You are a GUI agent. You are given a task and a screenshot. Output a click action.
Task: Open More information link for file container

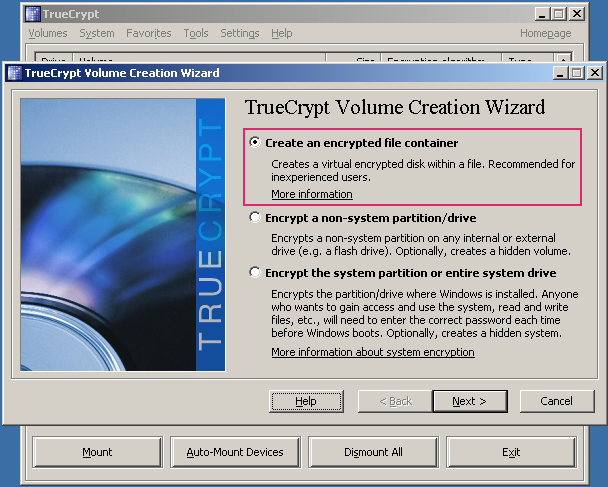coord(312,194)
